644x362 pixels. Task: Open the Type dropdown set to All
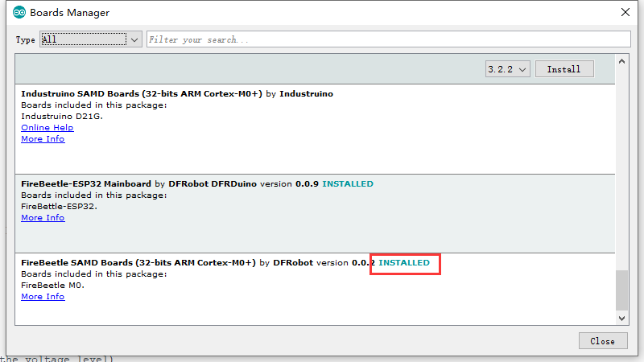pyautogui.click(x=91, y=39)
